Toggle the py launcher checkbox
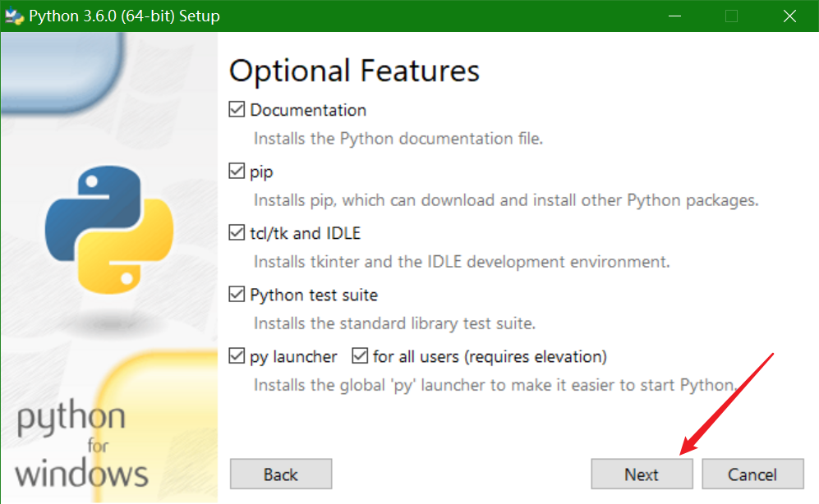The image size is (819, 504). tap(237, 356)
